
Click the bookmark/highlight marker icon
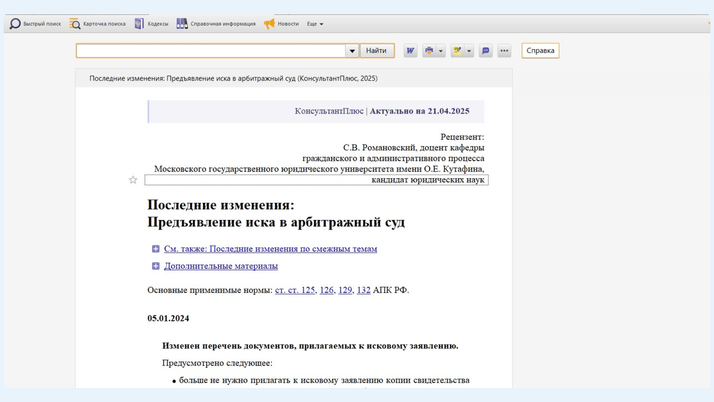[458, 51]
